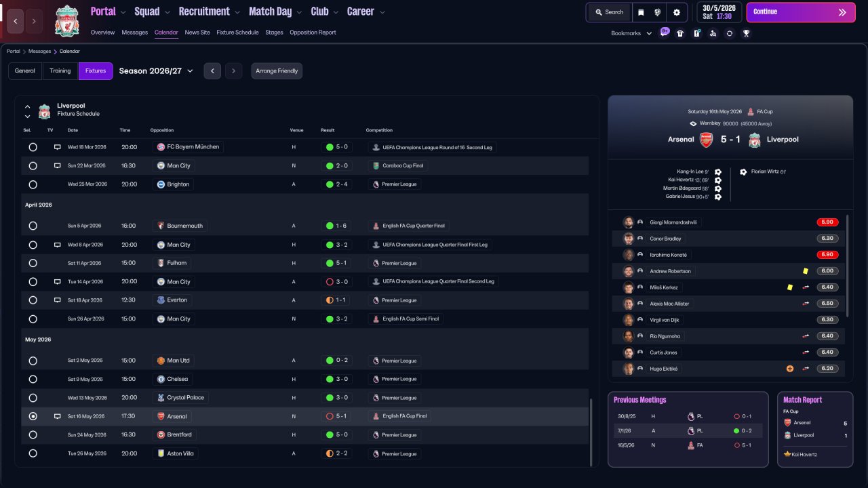Open the settings gear icon
The height and width of the screenshot is (488, 868).
click(676, 12)
